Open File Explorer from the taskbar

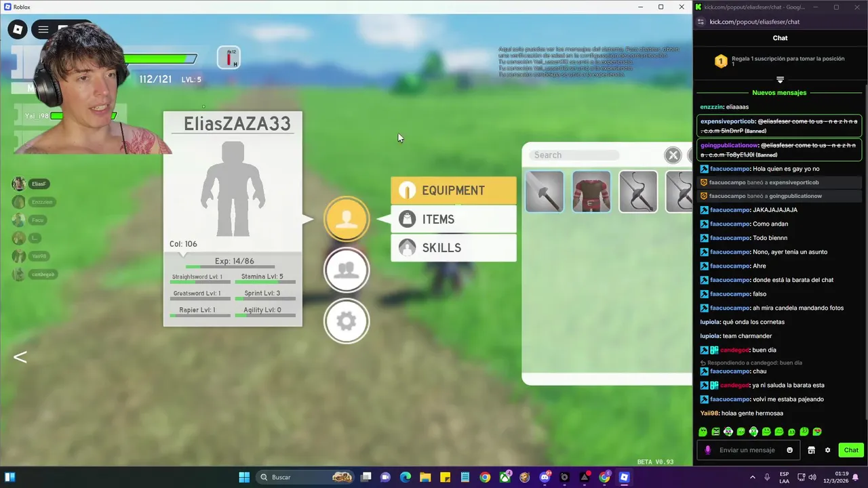coord(425,477)
